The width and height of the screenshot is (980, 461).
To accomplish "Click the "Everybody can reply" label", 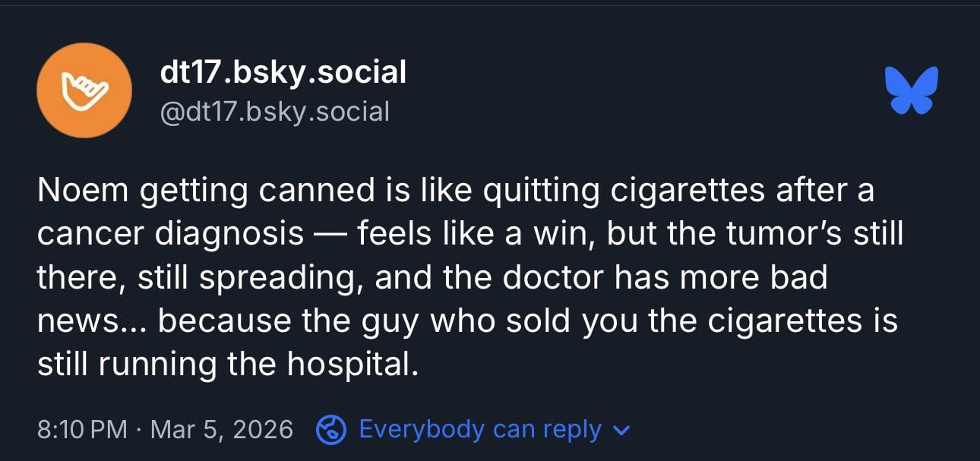I will click(x=480, y=429).
